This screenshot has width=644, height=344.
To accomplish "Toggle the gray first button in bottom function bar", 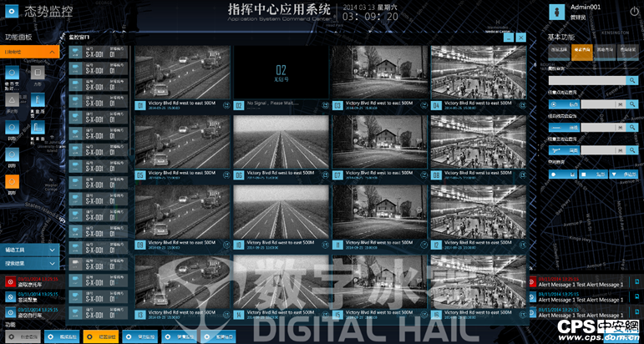I will point(24,336).
